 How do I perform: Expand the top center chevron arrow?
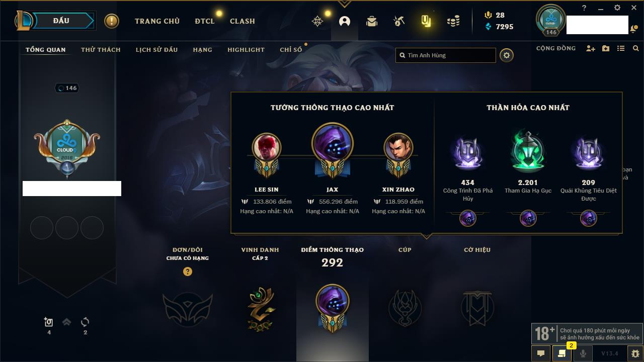click(x=344, y=4)
